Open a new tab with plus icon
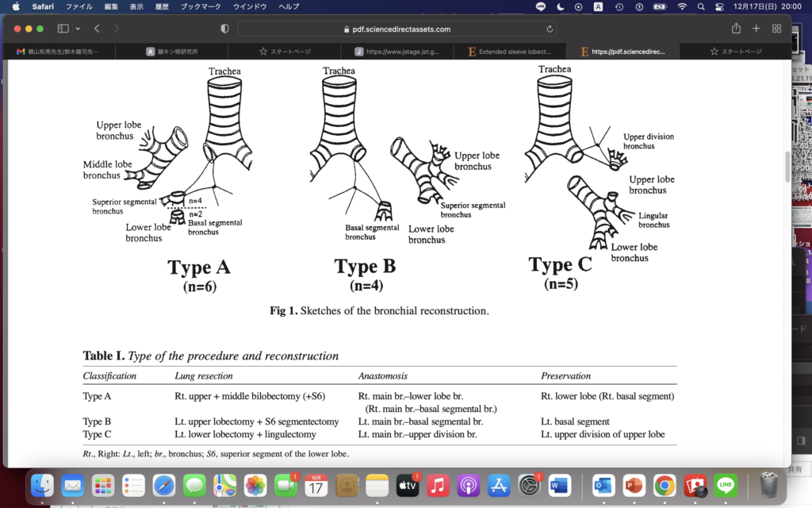The height and width of the screenshot is (508, 812). coord(756,29)
